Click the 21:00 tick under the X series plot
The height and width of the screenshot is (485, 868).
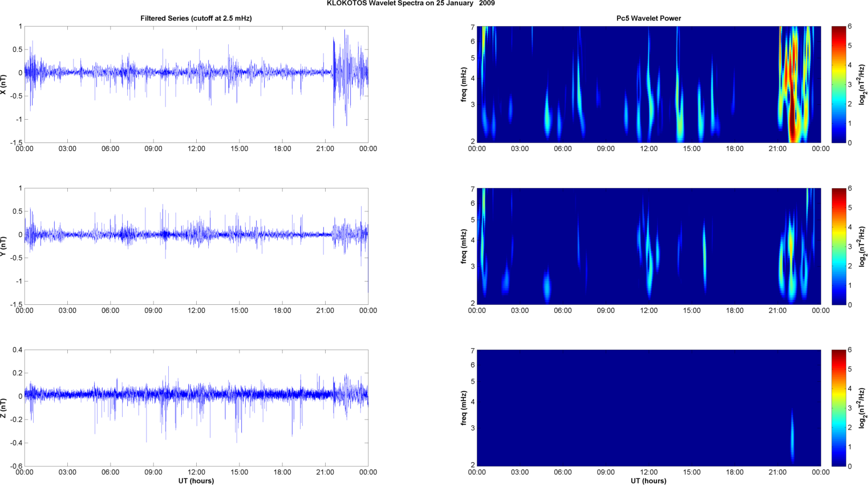click(x=325, y=149)
